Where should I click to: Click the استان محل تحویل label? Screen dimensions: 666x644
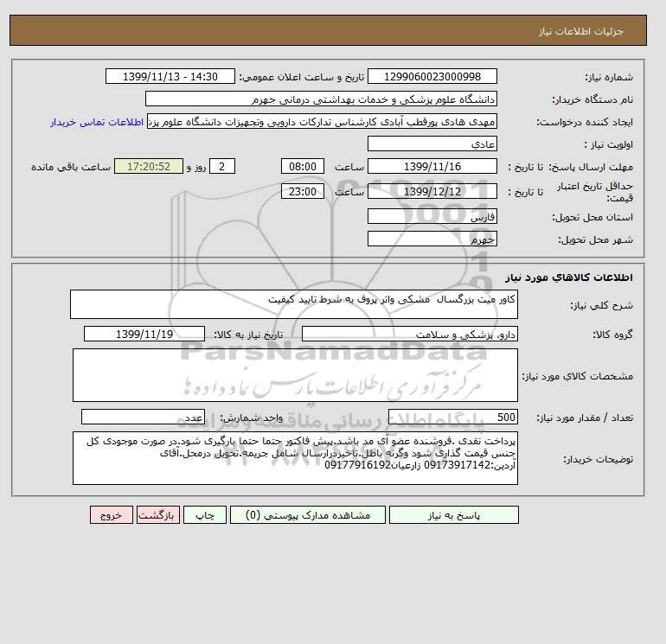click(x=592, y=217)
